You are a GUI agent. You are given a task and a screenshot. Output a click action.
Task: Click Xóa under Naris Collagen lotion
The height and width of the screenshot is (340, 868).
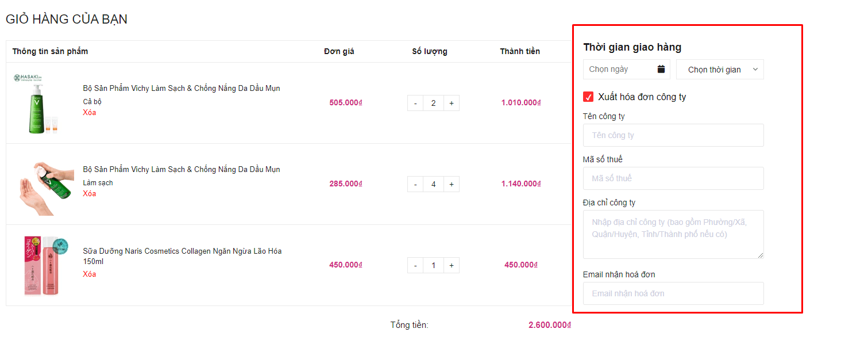(x=90, y=274)
